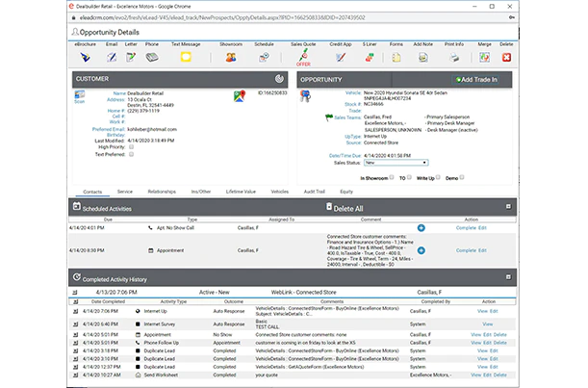Click the Completed Activity History clock icon
This screenshot has width=588, height=388.
tap(76, 277)
